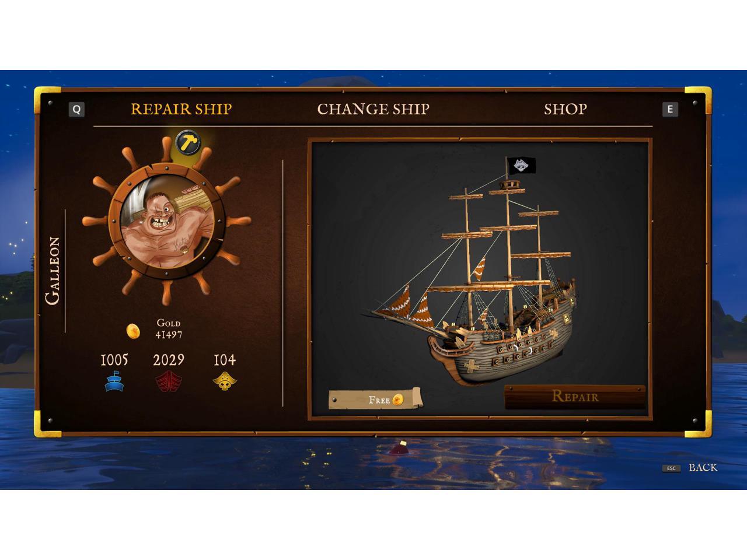The image size is (747, 560).
Task: Click the red hull icon under 2029
Action: pyautogui.click(x=169, y=381)
